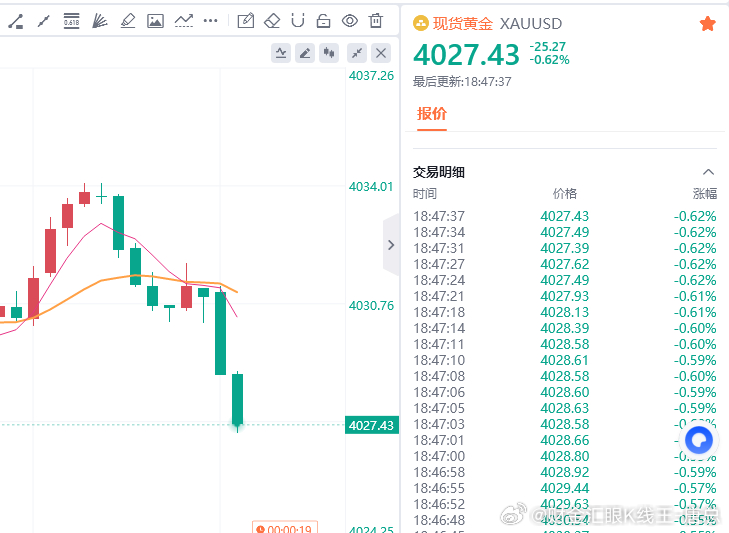
Task: Delete all drawings with trash icon
Action: pyautogui.click(x=376, y=21)
